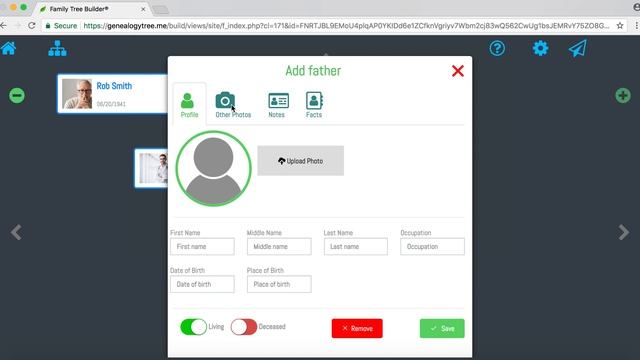
Task: Click the paper plane share icon
Action: pyautogui.click(x=578, y=48)
